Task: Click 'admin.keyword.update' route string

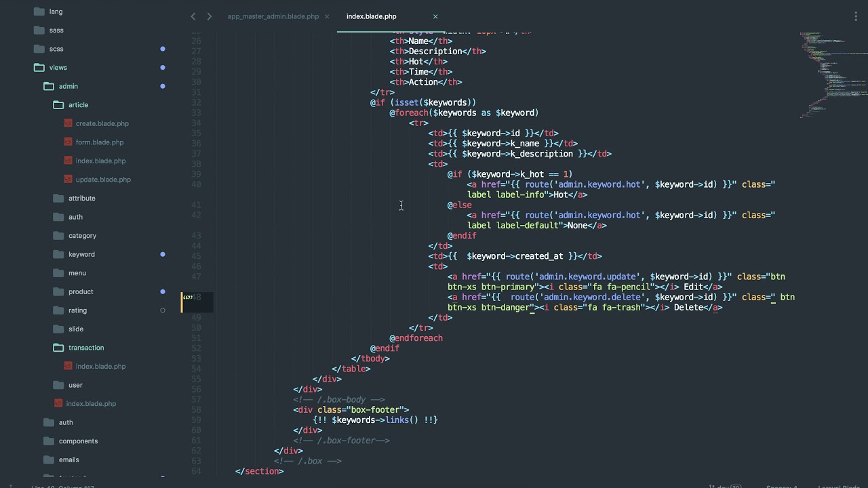Action: tap(587, 277)
